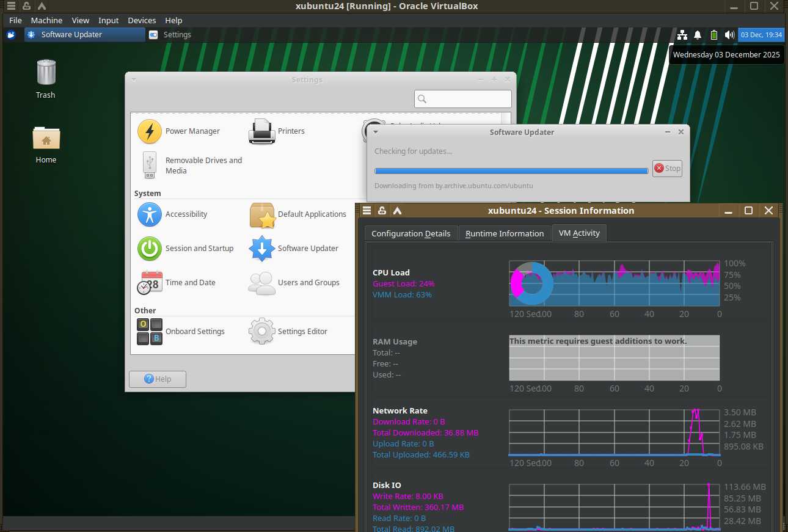Click the "Total Downloaded: 36.88 MB" value

click(x=426, y=433)
